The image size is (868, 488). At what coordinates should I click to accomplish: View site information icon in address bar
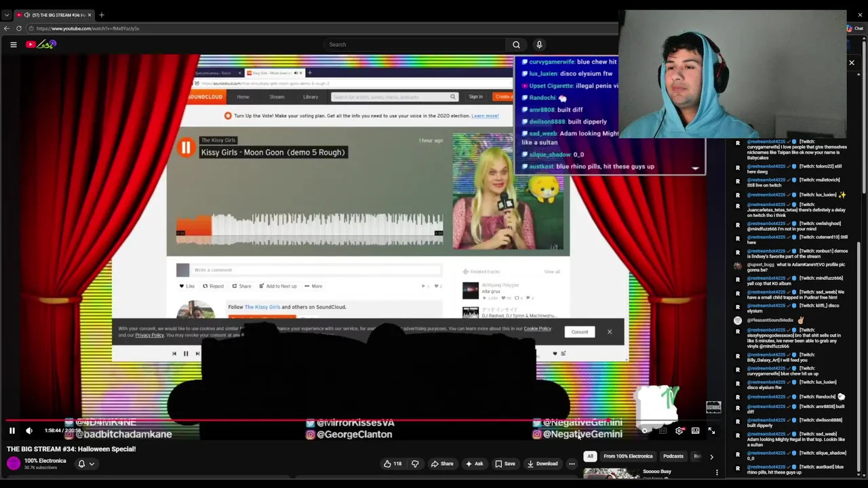click(31, 28)
